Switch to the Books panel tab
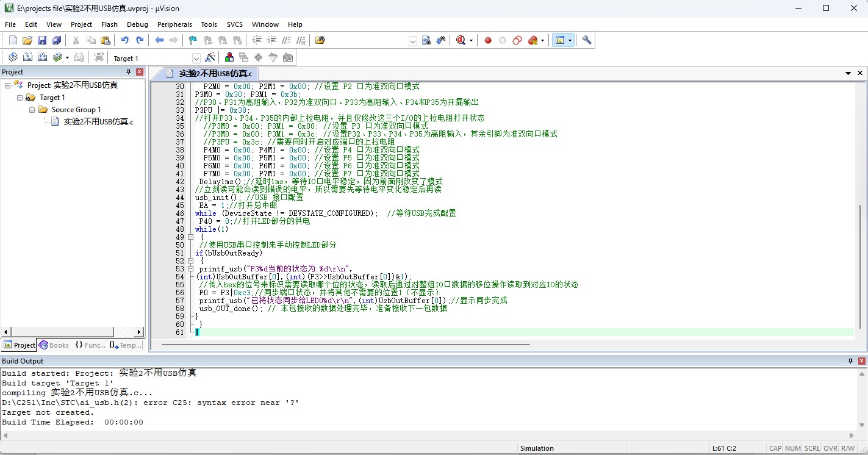Screen dimensions: 868x455 click(54, 345)
